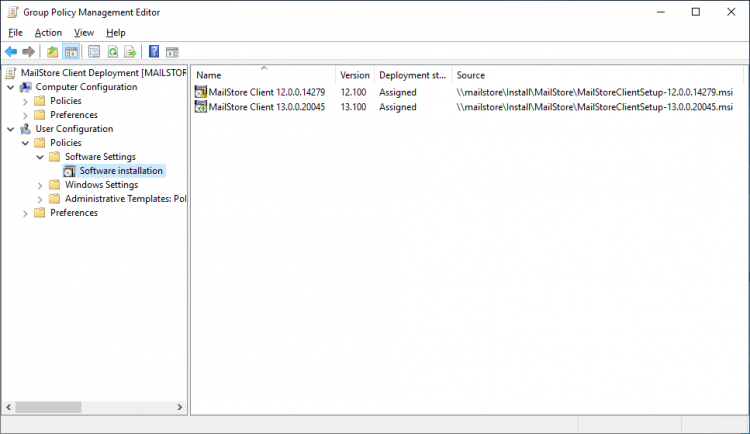Expand Windows Settings under User Configuration

pyautogui.click(x=40, y=185)
